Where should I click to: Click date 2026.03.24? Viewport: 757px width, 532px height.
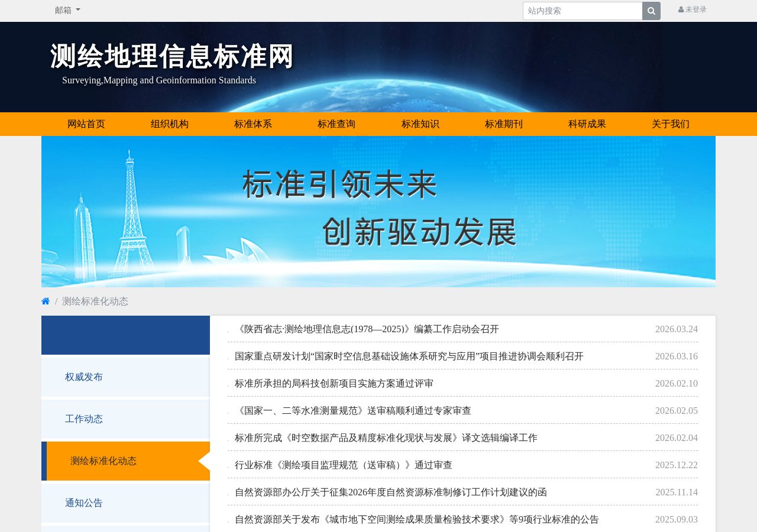[677, 329]
